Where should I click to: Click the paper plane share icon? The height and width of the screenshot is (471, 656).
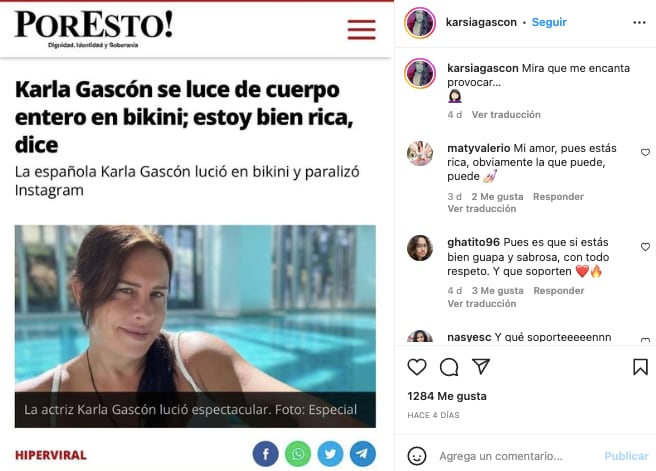pyautogui.click(x=481, y=366)
